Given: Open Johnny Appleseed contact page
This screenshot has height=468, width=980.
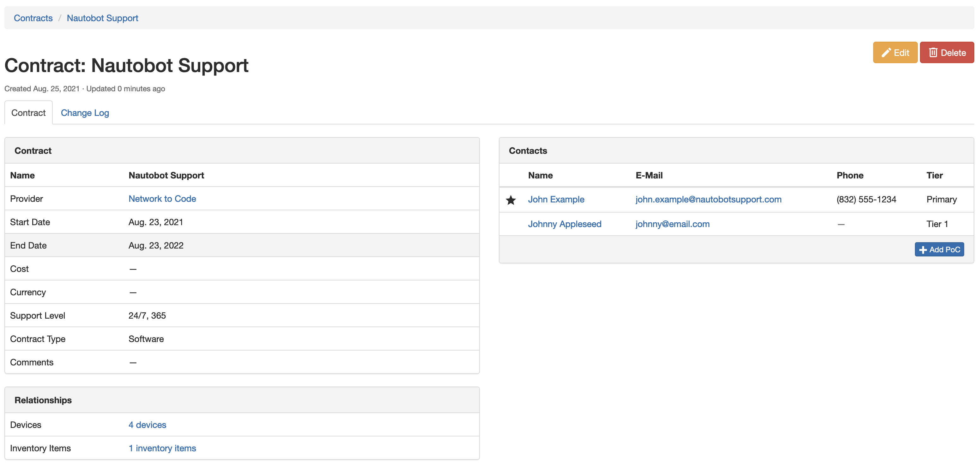Looking at the screenshot, I should click(565, 224).
